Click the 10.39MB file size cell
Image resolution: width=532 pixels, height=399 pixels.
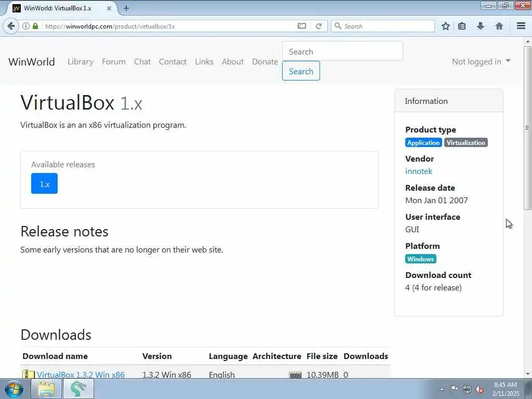(x=323, y=375)
